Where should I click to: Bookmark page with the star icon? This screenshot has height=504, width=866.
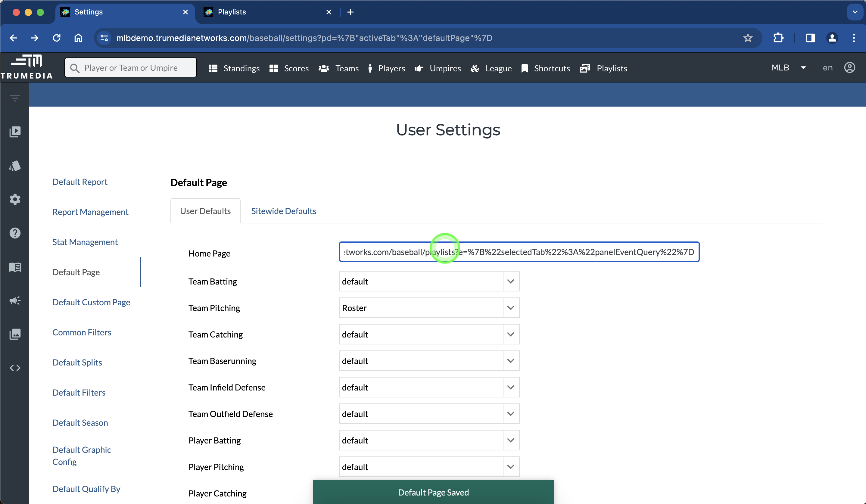click(747, 38)
